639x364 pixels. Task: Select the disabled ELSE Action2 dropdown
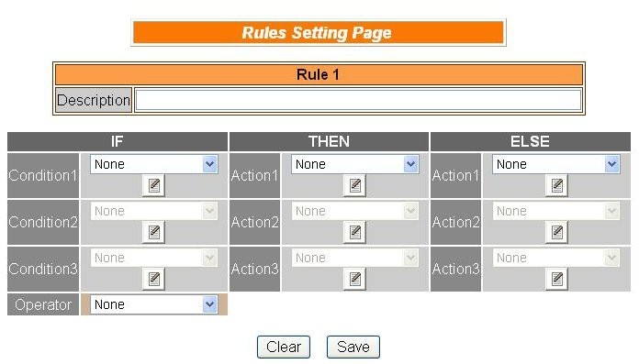pos(556,211)
